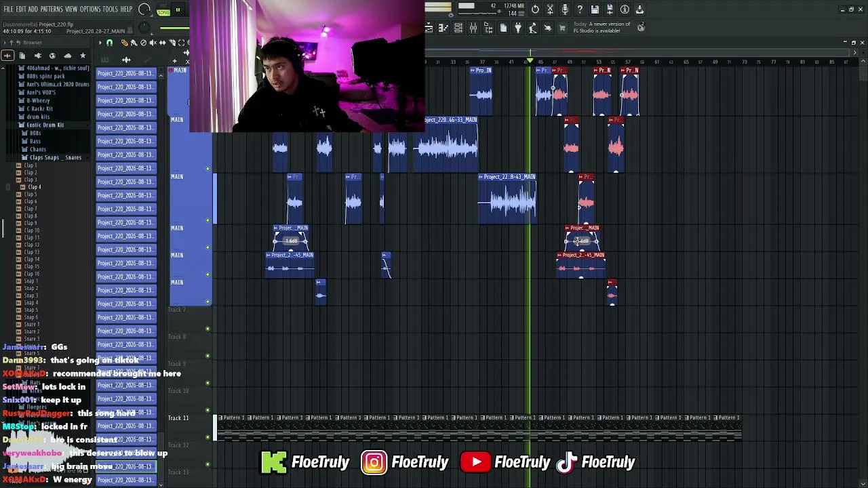
Task: Open the EDIT menu
Action: pyautogui.click(x=21, y=9)
